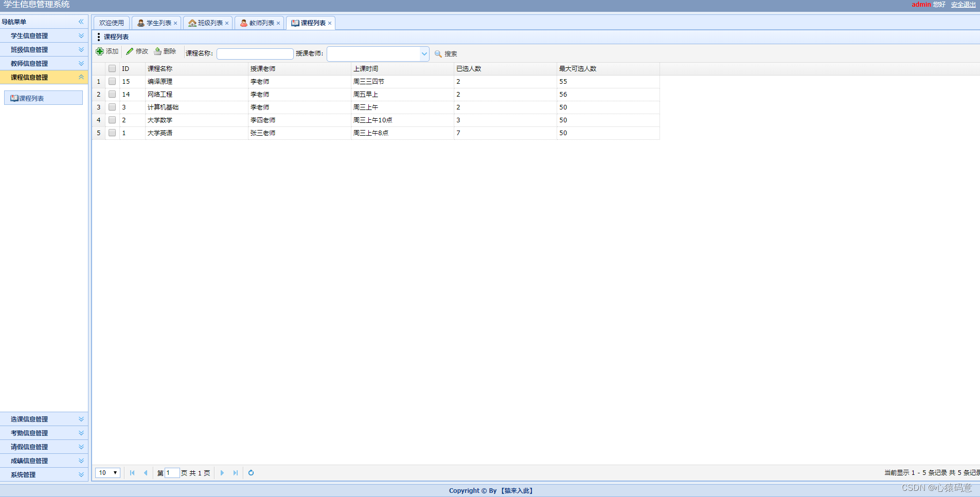
Task: Collapse the navigation panel with the « button
Action: point(81,22)
